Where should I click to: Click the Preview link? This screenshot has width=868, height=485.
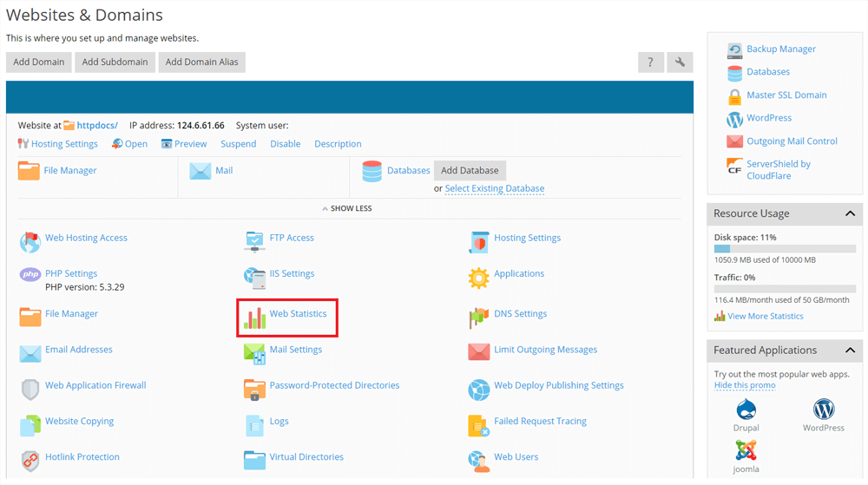tap(190, 144)
